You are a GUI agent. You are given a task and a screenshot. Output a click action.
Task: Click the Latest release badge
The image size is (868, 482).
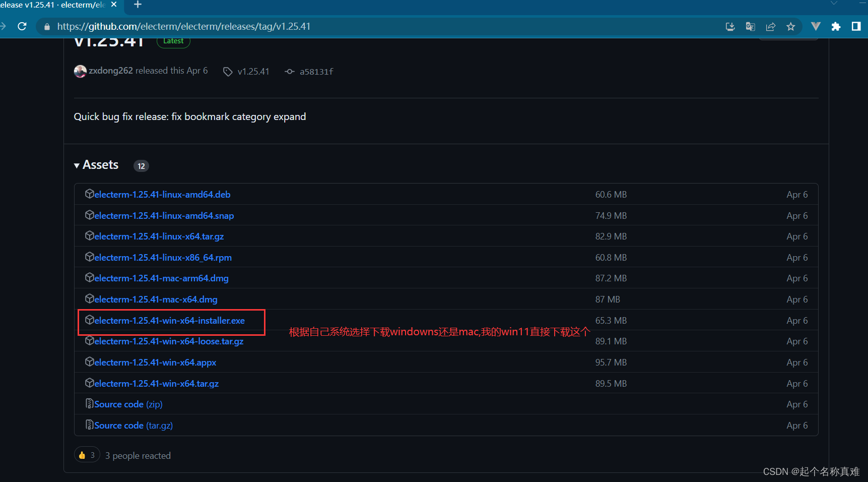pyautogui.click(x=173, y=41)
